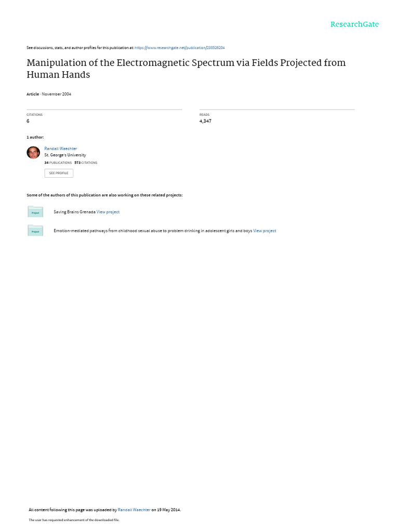Click the SEE PROFILE button
The width and height of the screenshot is (399, 532).
[x=59, y=173]
